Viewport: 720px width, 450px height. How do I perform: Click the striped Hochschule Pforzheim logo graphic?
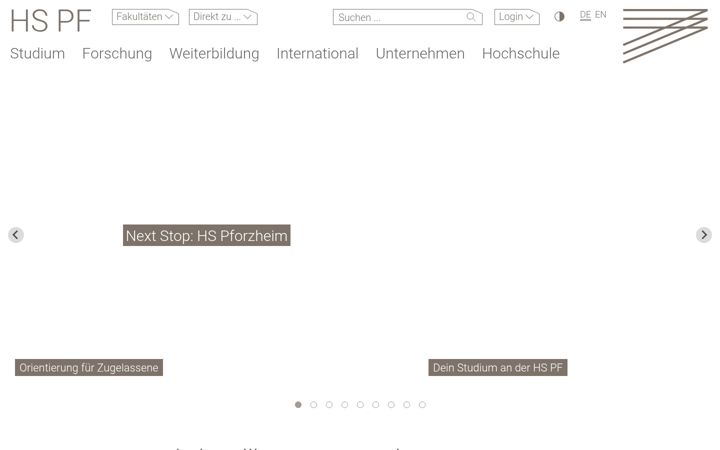click(x=665, y=35)
